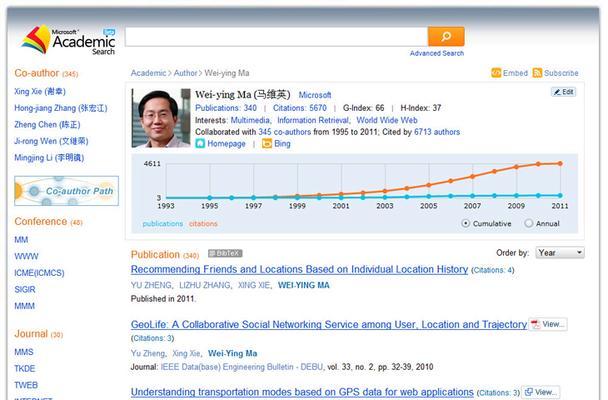The width and height of the screenshot is (608, 400).
Task: Click Citations: 5670 link
Action: click(300, 108)
